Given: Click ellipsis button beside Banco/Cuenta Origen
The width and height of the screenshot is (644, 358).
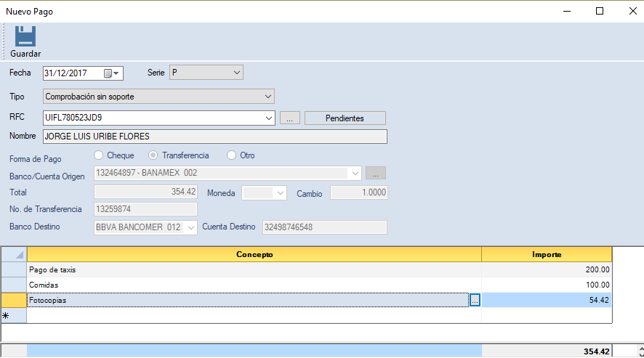Looking at the screenshot, I should coord(375,173).
